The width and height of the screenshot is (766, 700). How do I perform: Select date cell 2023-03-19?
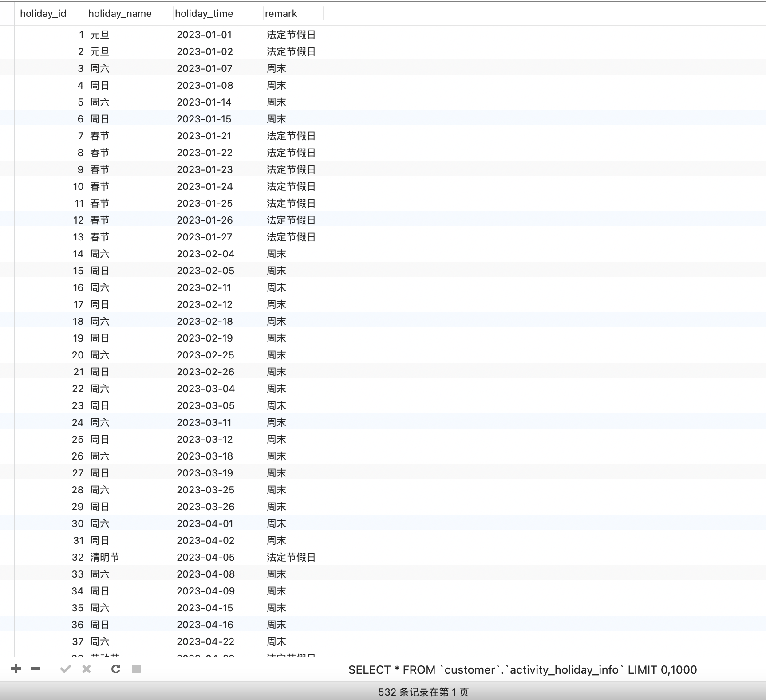pos(205,473)
